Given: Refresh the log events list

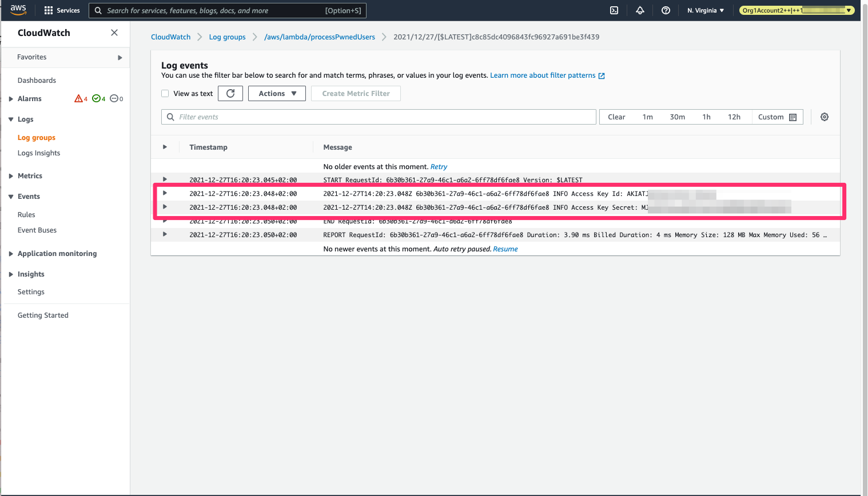Looking at the screenshot, I should pos(230,93).
